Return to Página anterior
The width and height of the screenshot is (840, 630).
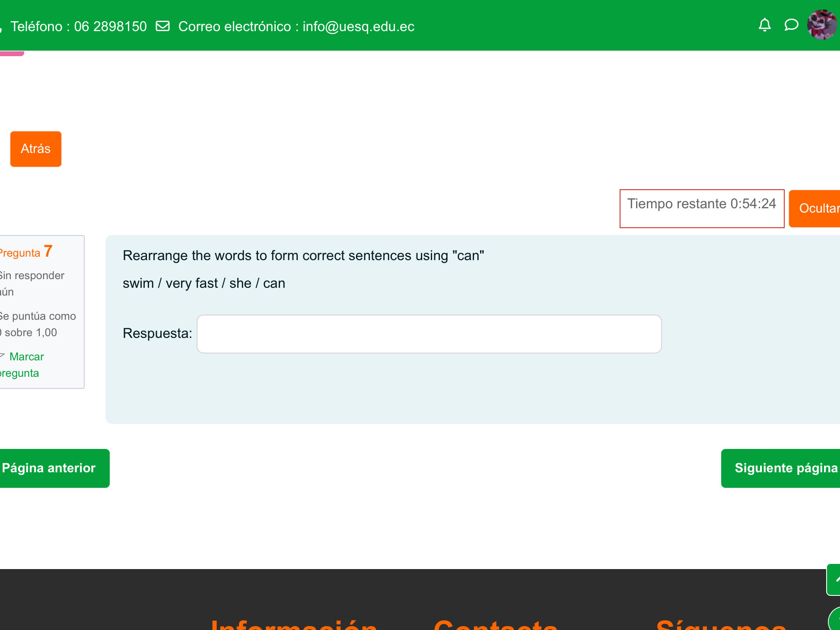[x=50, y=468]
